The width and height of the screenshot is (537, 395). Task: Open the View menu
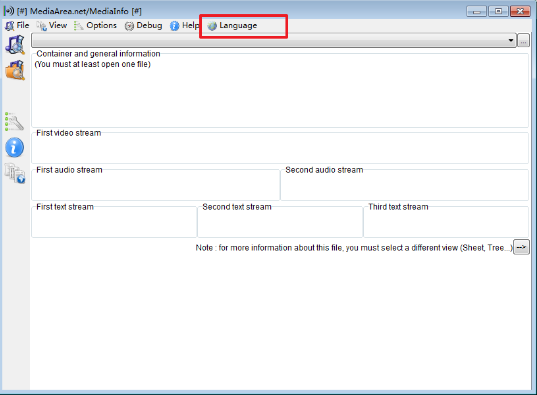(x=52, y=25)
